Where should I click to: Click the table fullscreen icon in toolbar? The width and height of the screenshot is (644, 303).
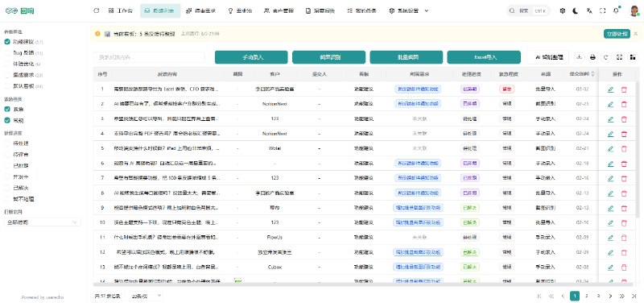point(620,57)
